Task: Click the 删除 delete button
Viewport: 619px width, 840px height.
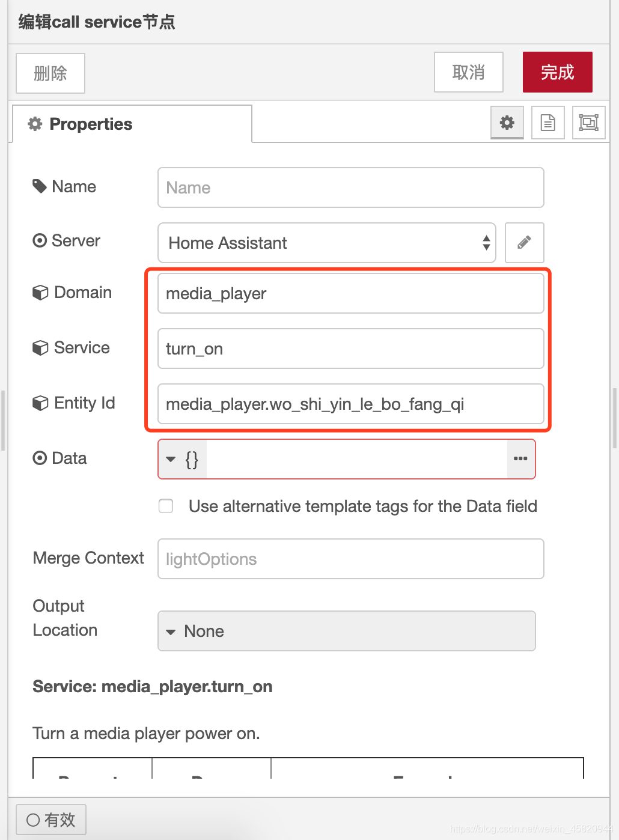Action: tap(50, 73)
